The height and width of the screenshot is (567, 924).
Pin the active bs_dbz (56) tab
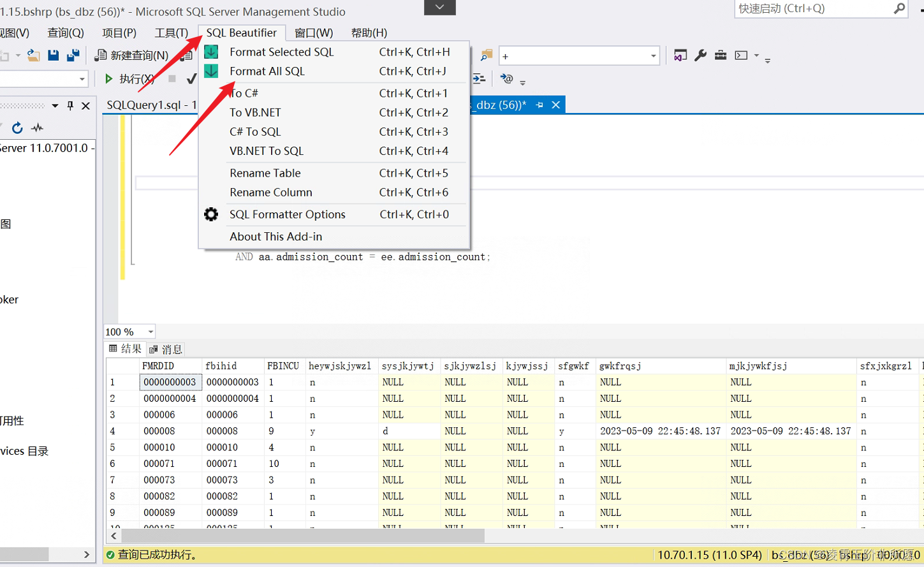pos(539,105)
